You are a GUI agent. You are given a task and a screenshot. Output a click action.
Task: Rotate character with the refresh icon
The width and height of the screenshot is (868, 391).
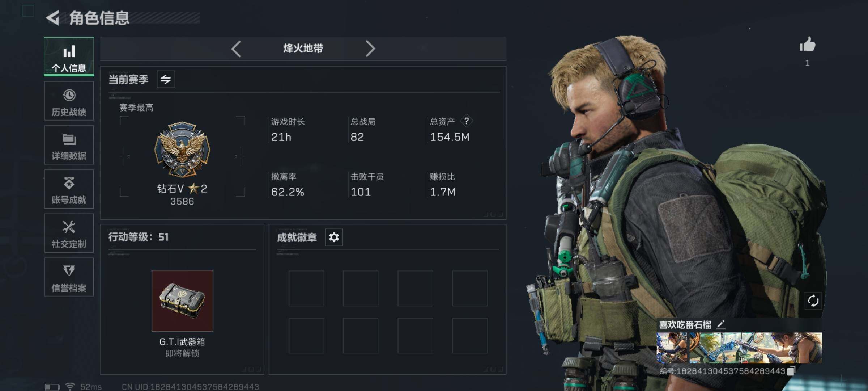[813, 300]
